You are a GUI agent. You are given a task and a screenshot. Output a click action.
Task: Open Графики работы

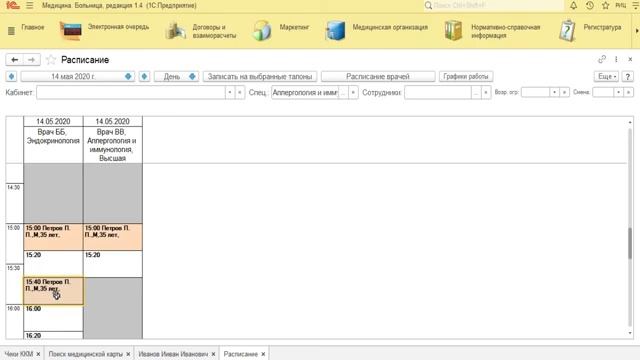(466, 76)
